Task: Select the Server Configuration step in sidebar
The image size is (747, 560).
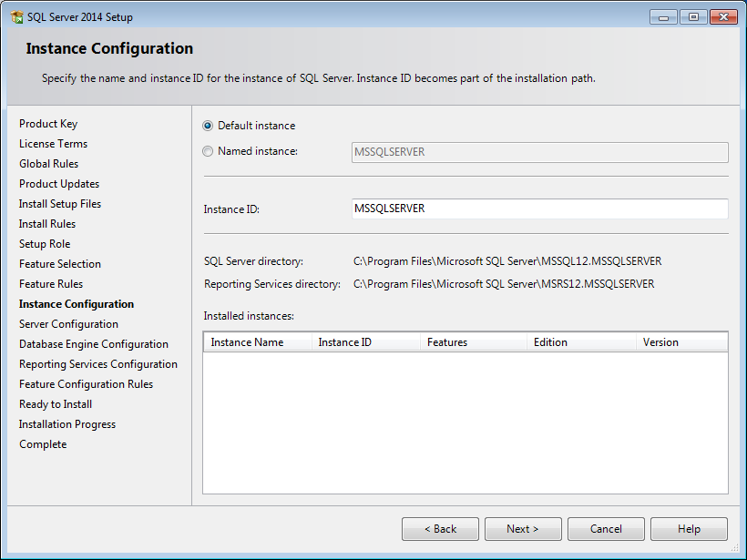Action: point(68,324)
